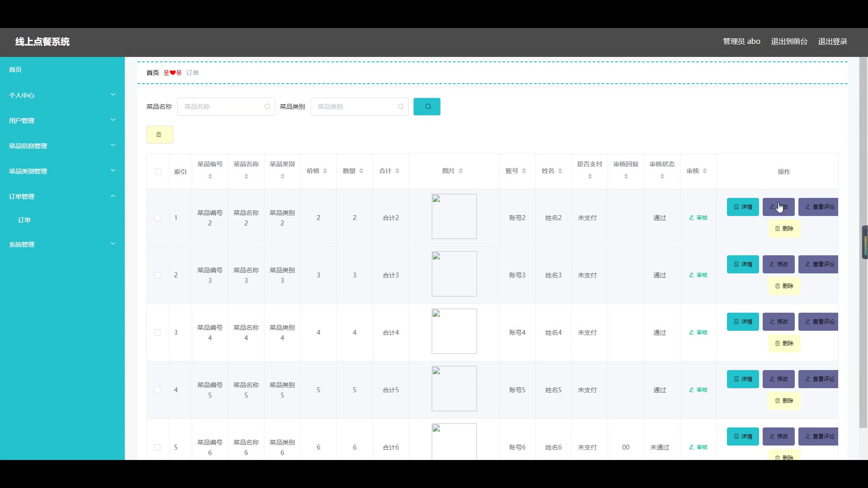Click 审核 pencil link in row 1
This screenshot has height=488, width=868.
(698, 218)
